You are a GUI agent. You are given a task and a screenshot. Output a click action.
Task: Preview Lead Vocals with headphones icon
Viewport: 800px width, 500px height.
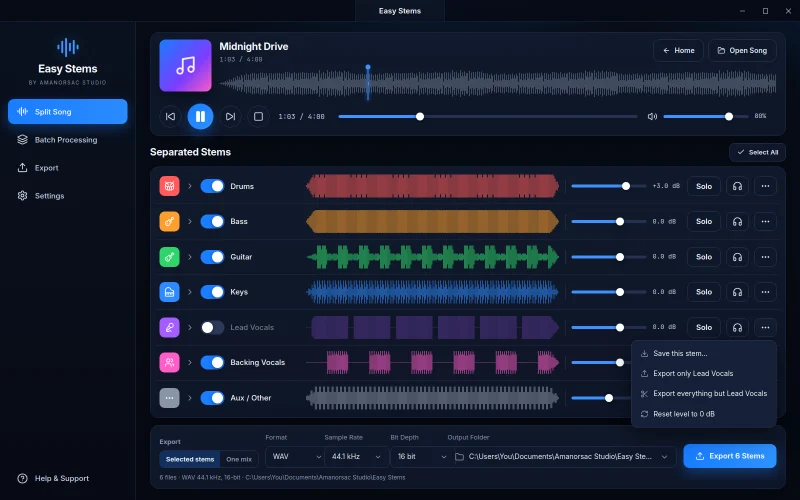(737, 327)
